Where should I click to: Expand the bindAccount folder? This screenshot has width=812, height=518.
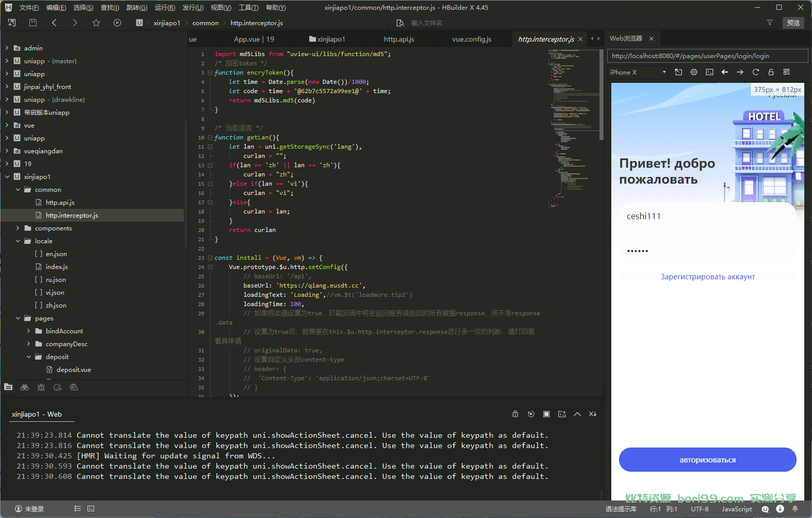29,331
